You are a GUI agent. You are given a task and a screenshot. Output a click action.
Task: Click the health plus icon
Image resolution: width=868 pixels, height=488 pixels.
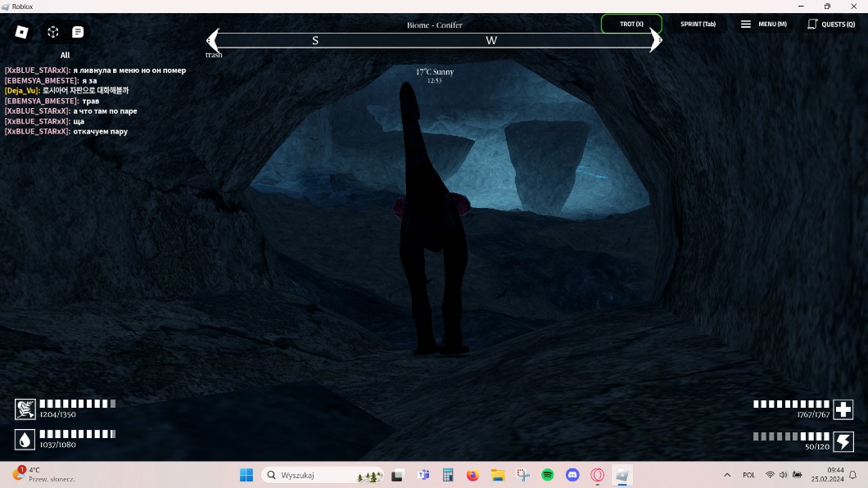point(843,409)
